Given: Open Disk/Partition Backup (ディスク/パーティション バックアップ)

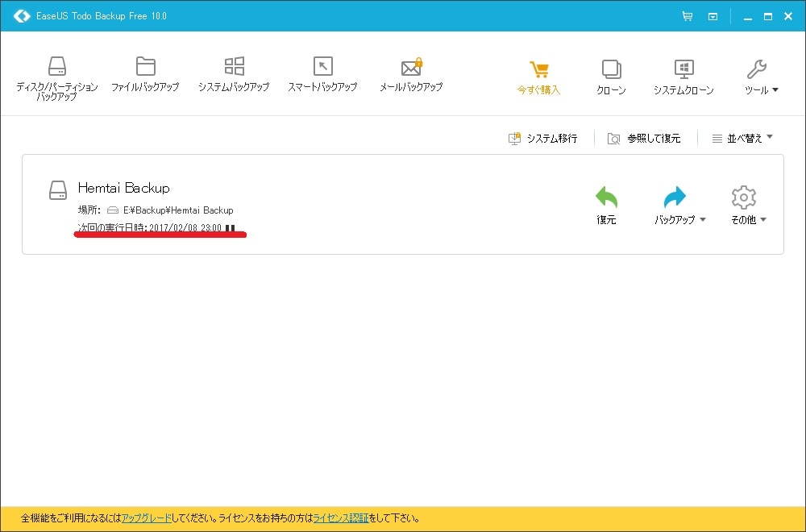Looking at the screenshot, I should 57,78.
